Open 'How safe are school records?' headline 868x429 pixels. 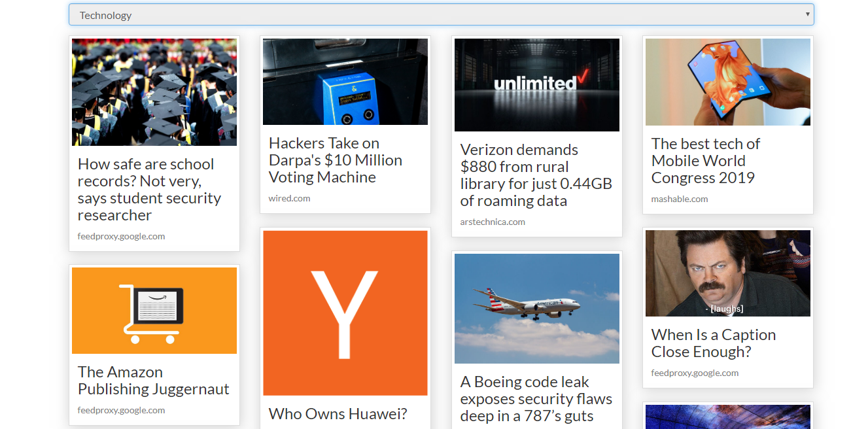[150, 190]
